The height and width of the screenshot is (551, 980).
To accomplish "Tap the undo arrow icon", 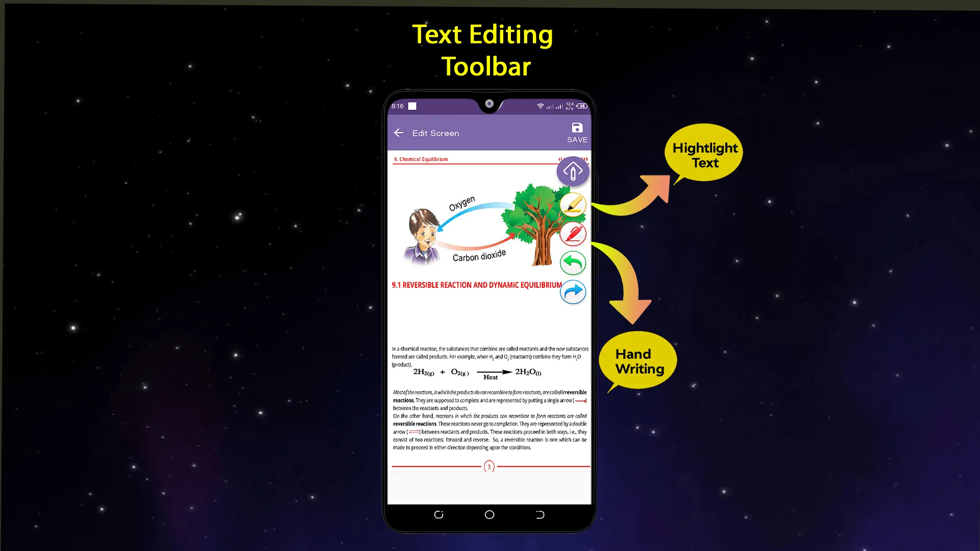I will pyautogui.click(x=572, y=262).
